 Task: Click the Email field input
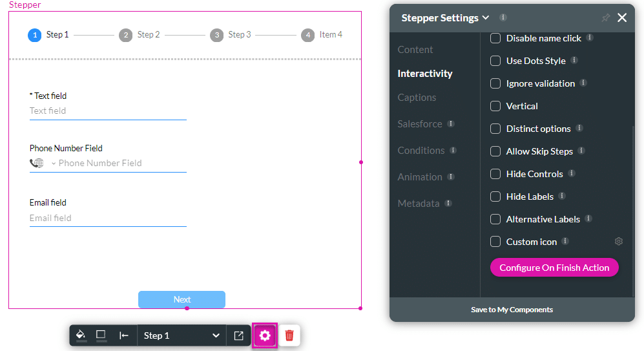(108, 218)
